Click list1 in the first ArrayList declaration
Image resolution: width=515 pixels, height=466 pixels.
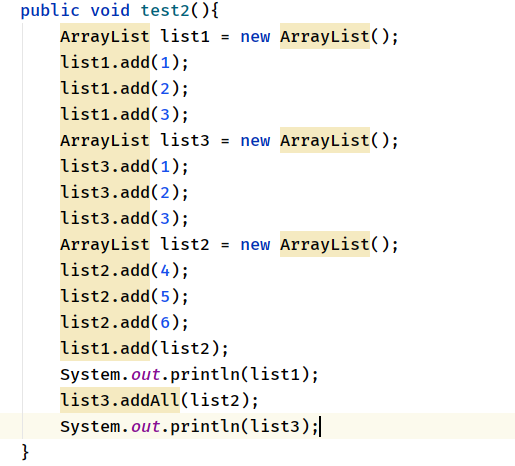(185, 36)
